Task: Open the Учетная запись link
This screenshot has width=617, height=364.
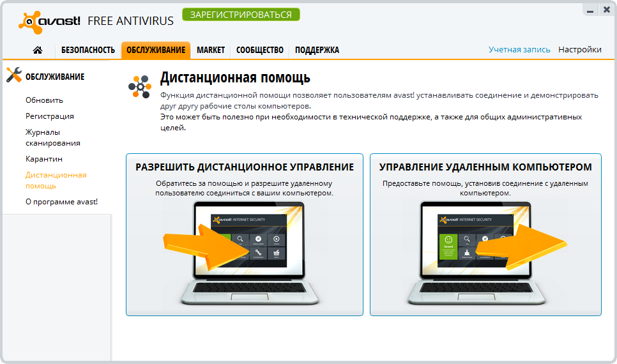Action: [x=519, y=50]
